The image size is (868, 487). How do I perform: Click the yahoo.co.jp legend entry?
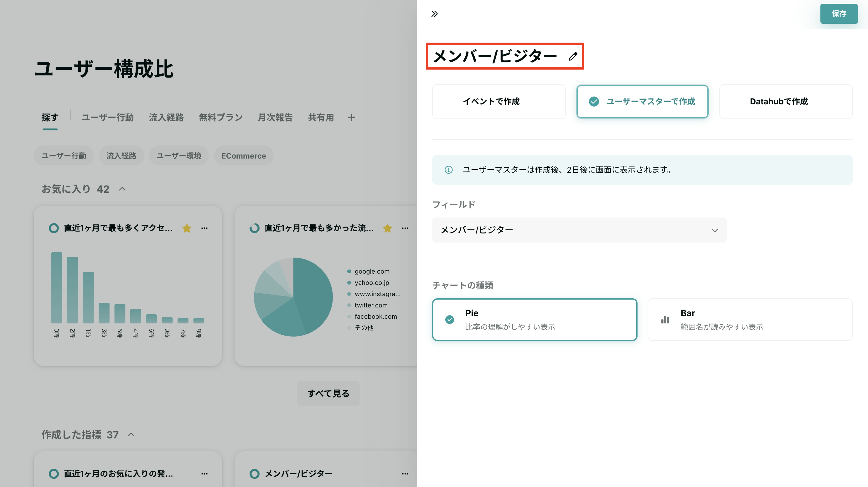[368, 283]
